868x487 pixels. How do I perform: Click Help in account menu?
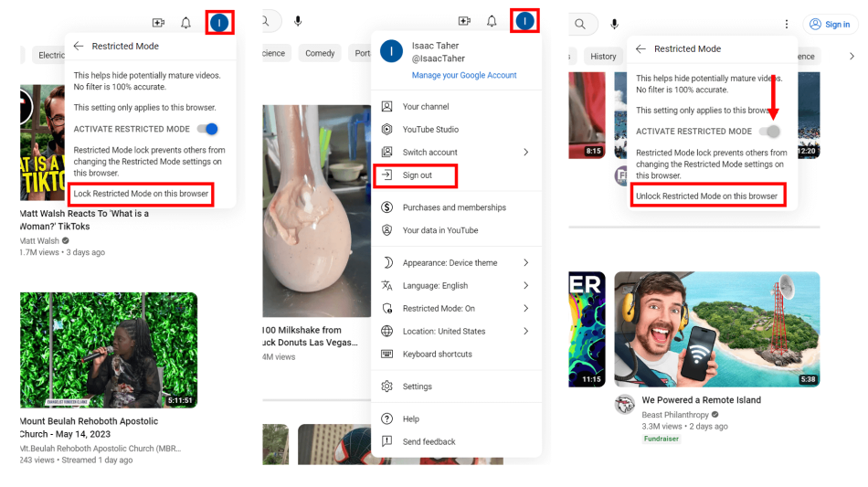pyautogui.click(x=456, y=419)
